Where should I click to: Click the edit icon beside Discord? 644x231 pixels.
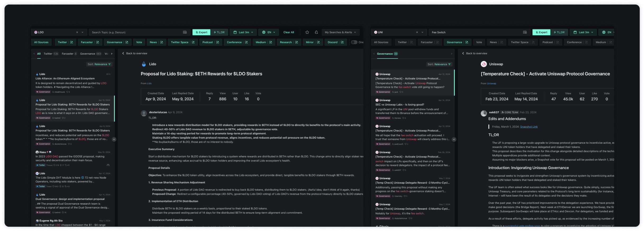pyautogui.click(x=342, y=42)
